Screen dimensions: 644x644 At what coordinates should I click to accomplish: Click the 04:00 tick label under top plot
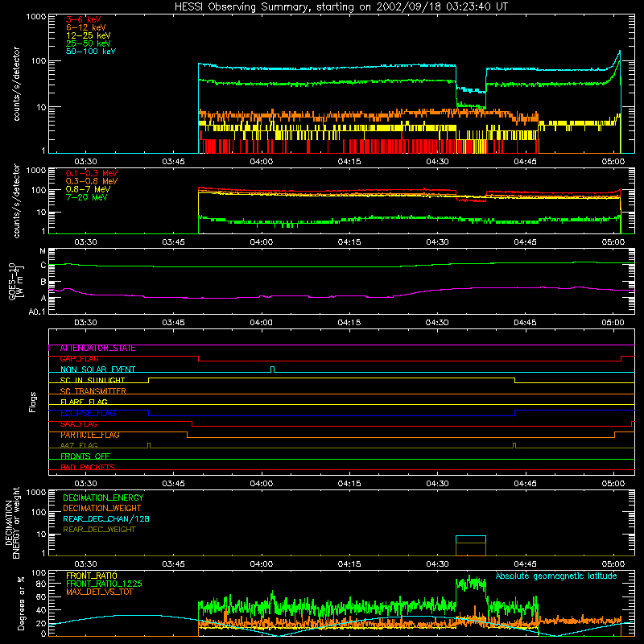tap(261, 162)
